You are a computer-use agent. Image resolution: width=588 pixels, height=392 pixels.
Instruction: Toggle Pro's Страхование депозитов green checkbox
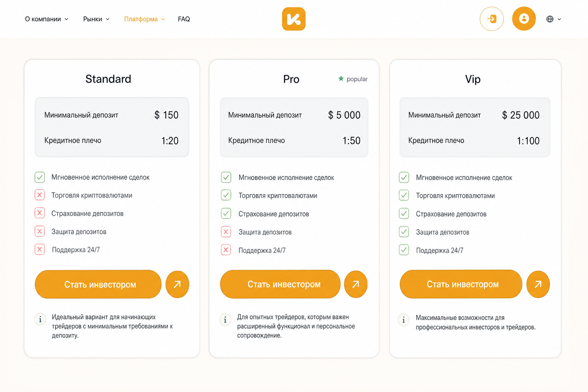tap(226, 214)
